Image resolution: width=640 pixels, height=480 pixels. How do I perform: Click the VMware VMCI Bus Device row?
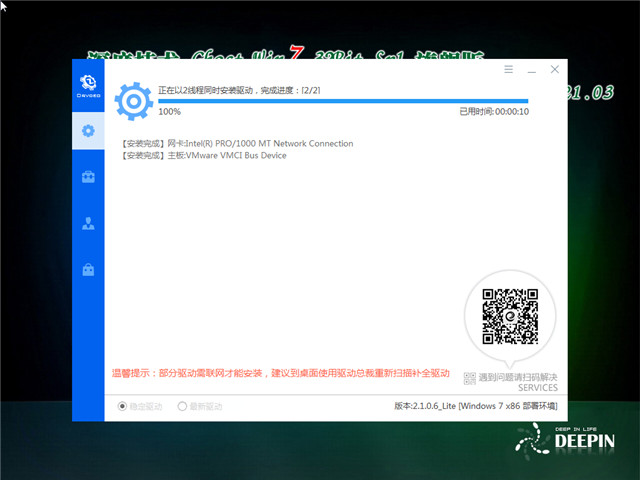[204, 156]
